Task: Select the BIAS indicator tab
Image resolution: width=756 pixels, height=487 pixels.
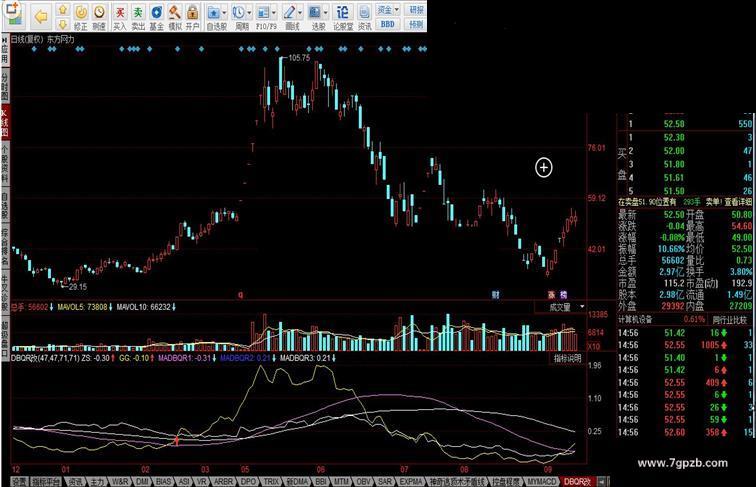Action: tap(164, 482)
